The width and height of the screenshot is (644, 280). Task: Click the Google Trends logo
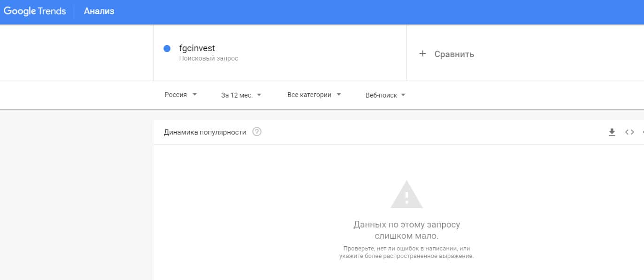[35, 11]
